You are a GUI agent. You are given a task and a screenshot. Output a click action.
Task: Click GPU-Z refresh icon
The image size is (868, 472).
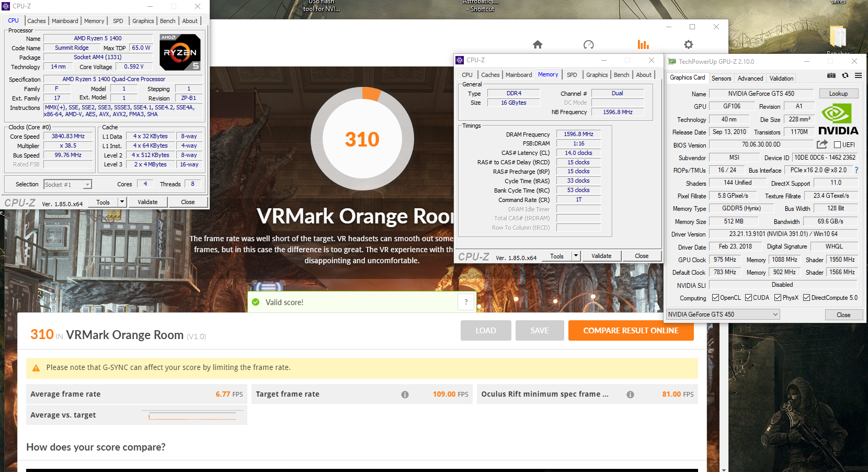click(845, 75)
